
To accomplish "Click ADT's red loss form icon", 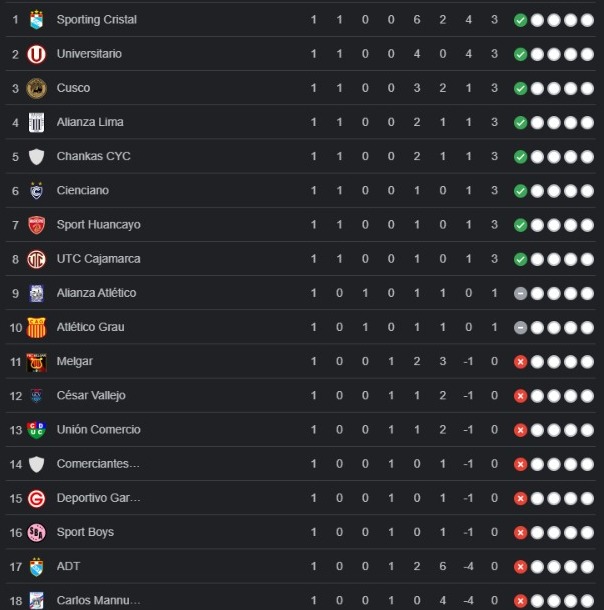I will tap(520, 566).
